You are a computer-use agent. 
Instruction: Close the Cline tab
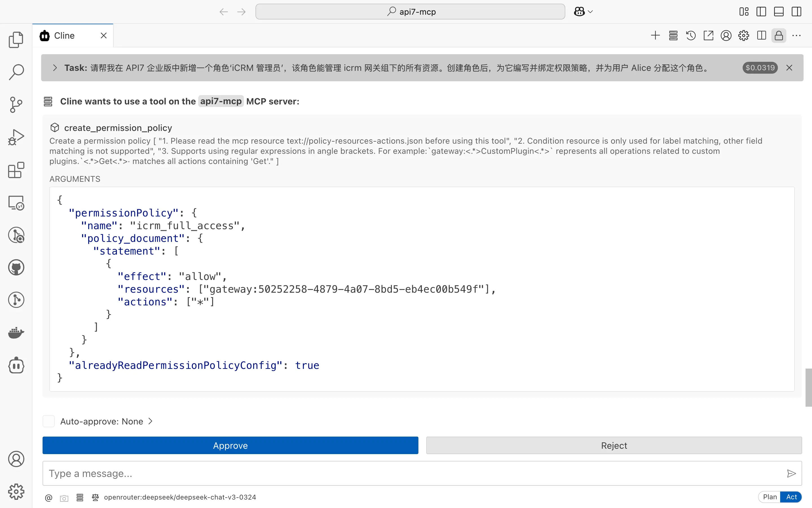(104, 36)
